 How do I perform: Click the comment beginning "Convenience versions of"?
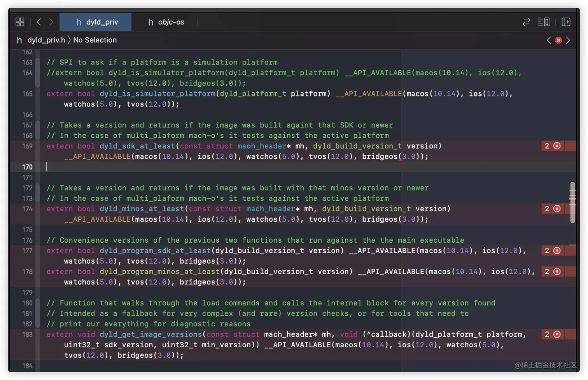pyautogui.click(x=255, y=240)
